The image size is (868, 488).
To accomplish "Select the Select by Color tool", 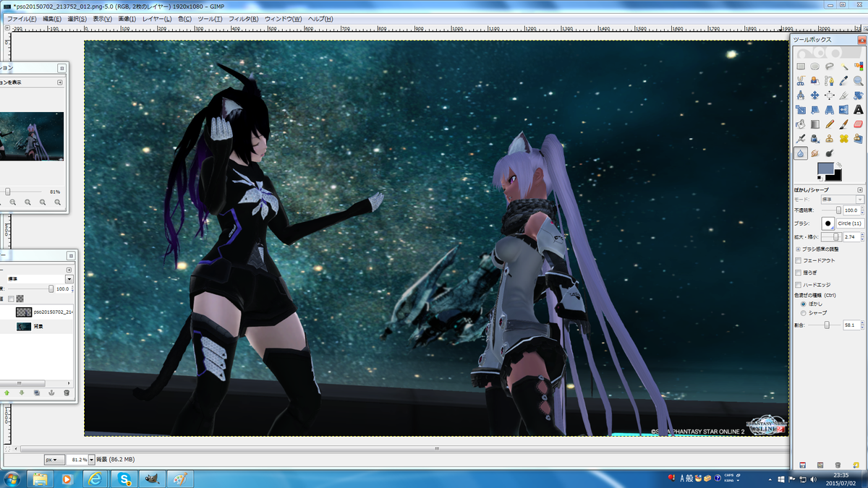I will 859,66.
